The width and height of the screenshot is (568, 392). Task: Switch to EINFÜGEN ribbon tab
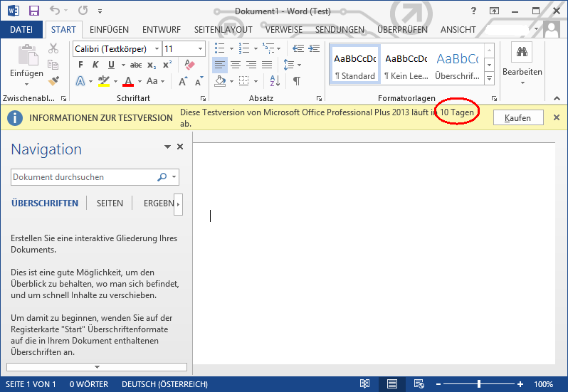point(109,30)
